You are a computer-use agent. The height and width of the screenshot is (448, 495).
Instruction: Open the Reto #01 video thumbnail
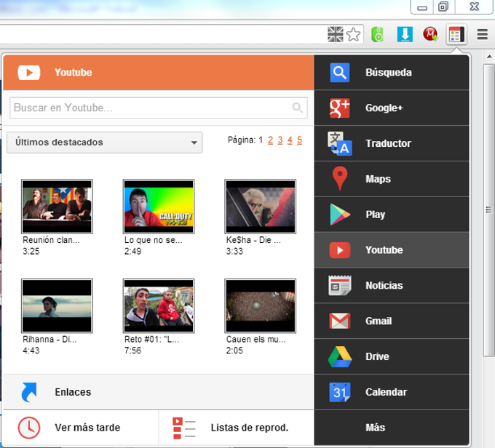pos(159,305)
